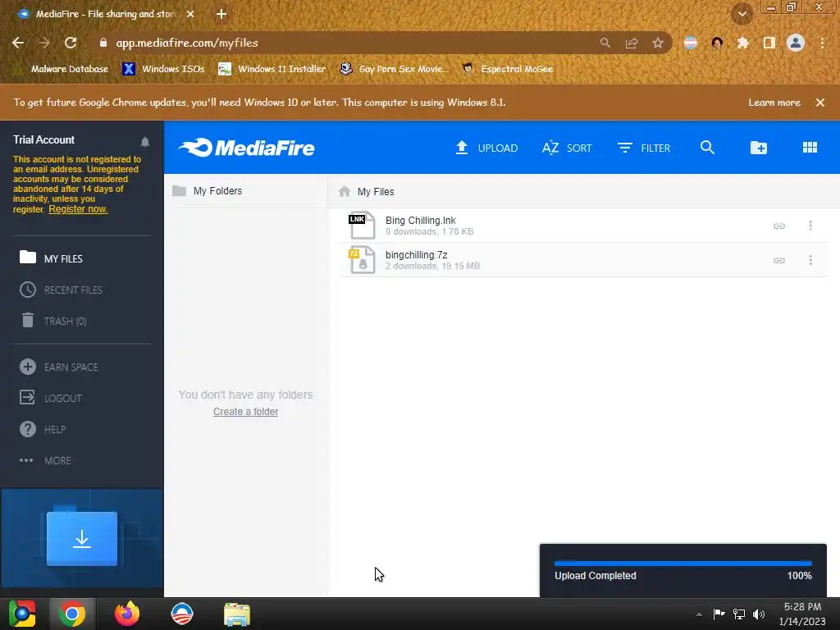Viewport: 840px width, 630px height.
Task: Open HELP in sidebar
Action: (x=43, y=429)
